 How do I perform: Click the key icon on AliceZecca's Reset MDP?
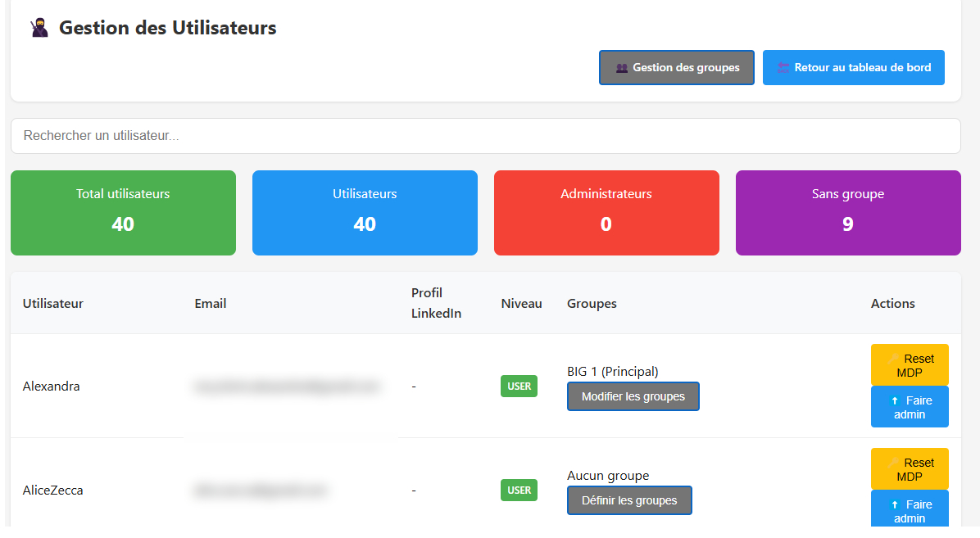(894, 463)
